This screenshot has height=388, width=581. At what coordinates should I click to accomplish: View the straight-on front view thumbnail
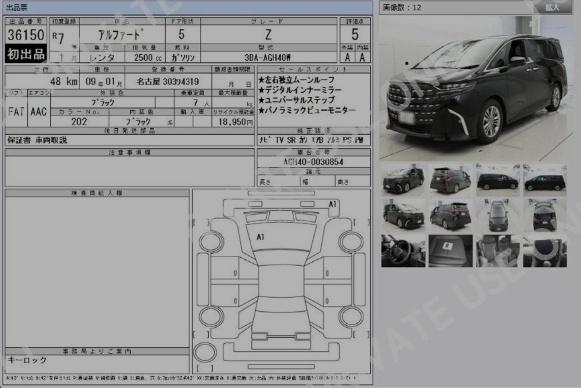[498, 215]
